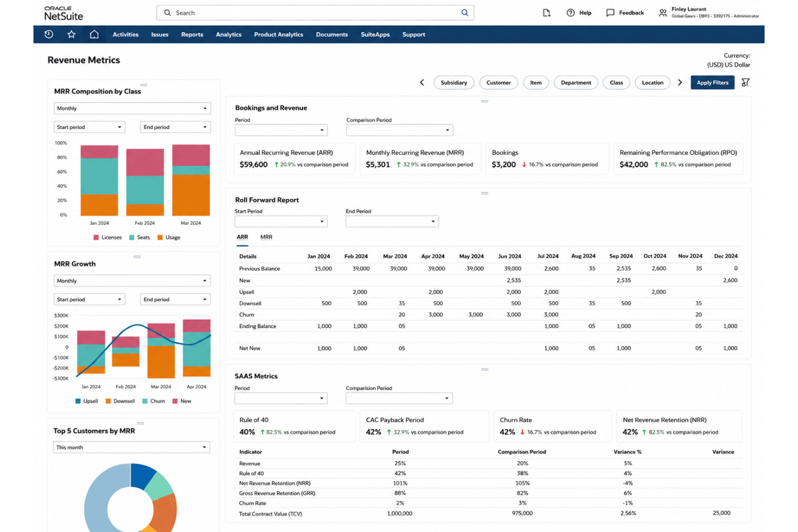Viewport: 798px width, 532px height.
Task: Click the Class filter button
Action: pyautogui.click(x=616, y=82)
